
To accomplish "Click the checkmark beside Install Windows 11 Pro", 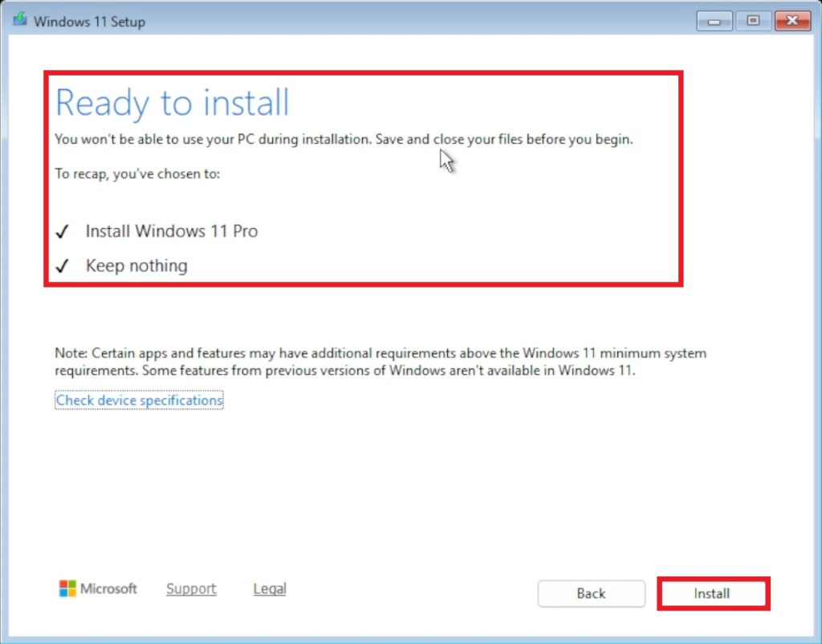I will (61, 232).
